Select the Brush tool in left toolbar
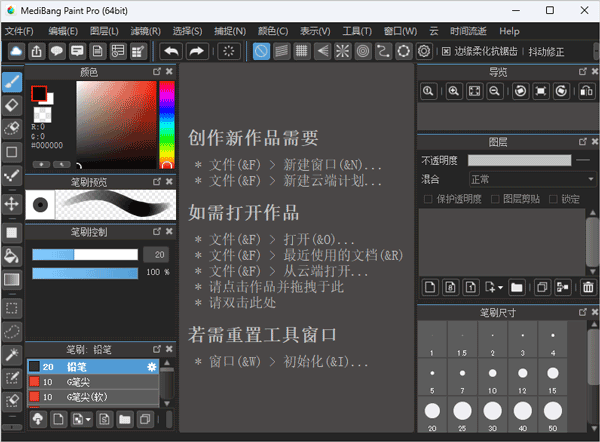This screenshot has height=442, width=600. tap(12, 80)
